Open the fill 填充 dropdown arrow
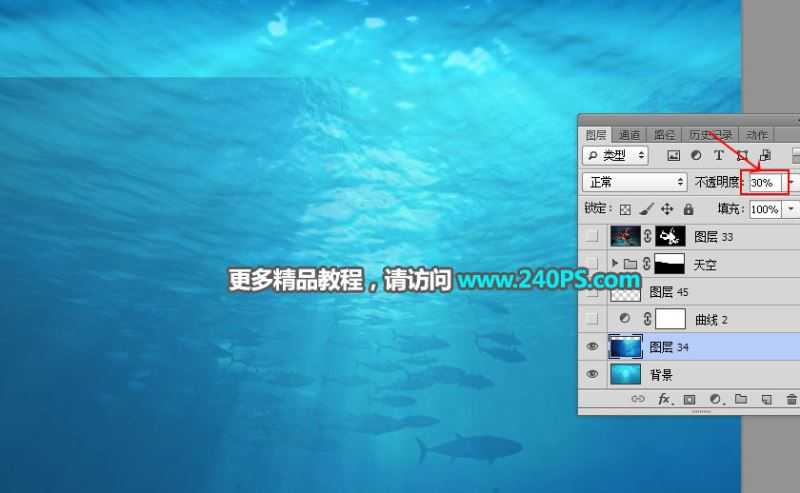 (x=791, y=209)
